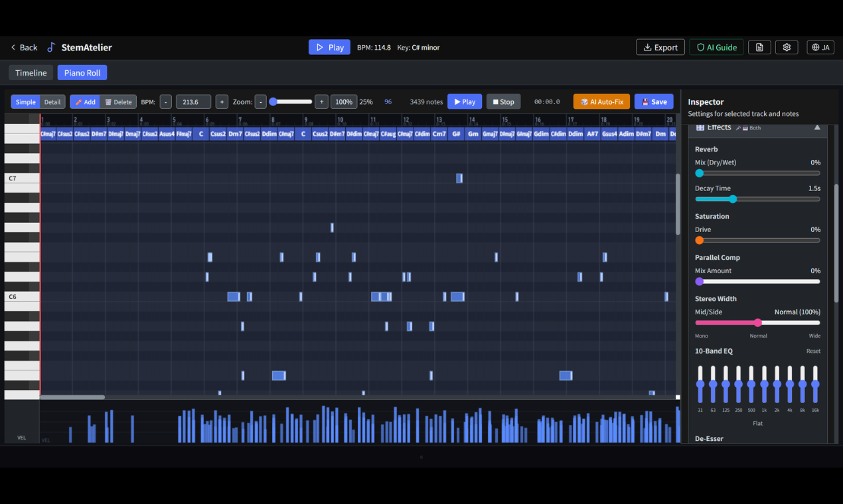Click the 1k EQ band slider
The image size is (843, 504).
click(x=764, y=384)
